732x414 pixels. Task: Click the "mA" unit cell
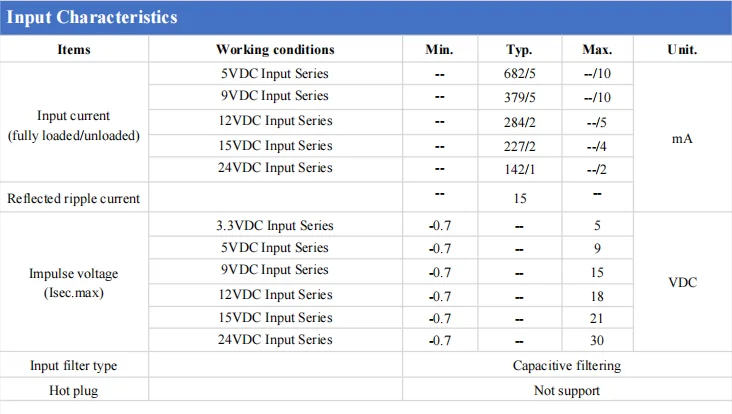coord(682,139)
